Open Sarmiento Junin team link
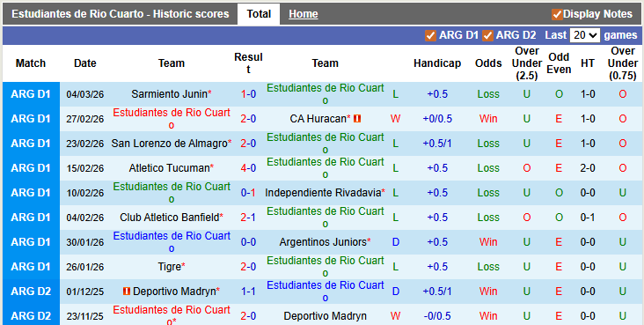644x325 pixels. [169, 94]
